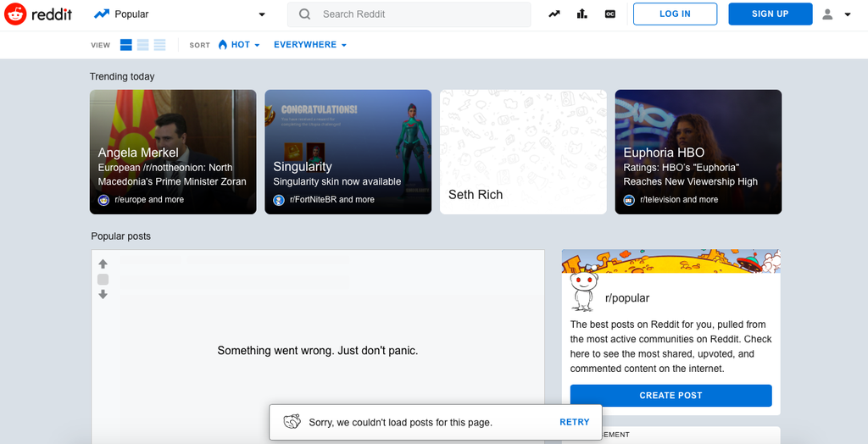
Task: Open the EVERYWHERE location dropdown
Action: [310, 45]
